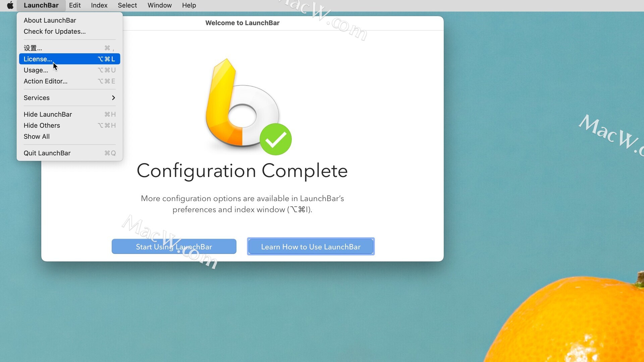Viewport: 644px width, 362px height.
Task: Choose Hide LaunchBar
Action: pos(69,114)
